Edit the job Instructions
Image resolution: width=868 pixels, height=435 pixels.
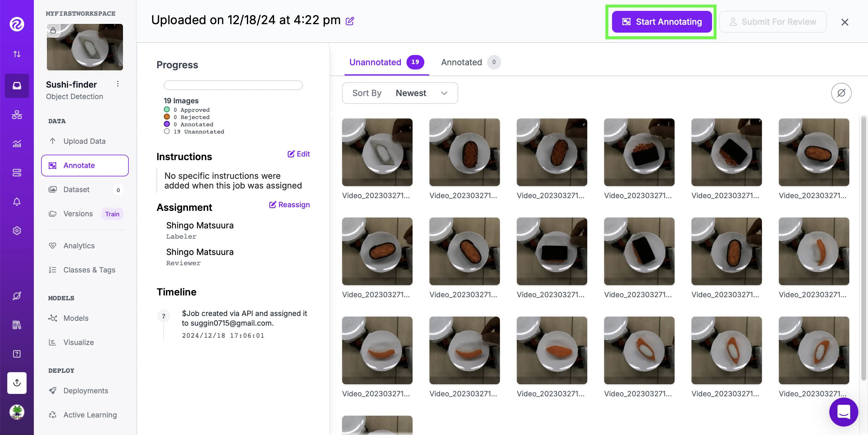coord(298,154)
